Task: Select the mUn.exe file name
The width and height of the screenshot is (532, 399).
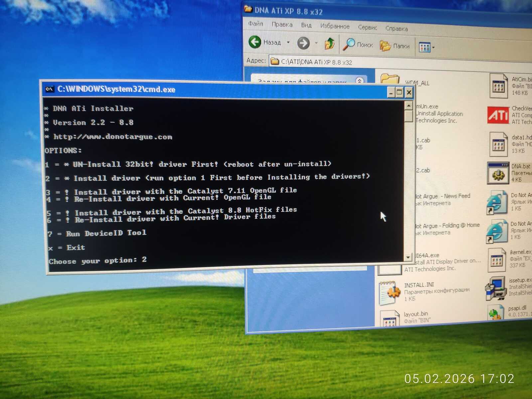Action: [x=427, y=106]
